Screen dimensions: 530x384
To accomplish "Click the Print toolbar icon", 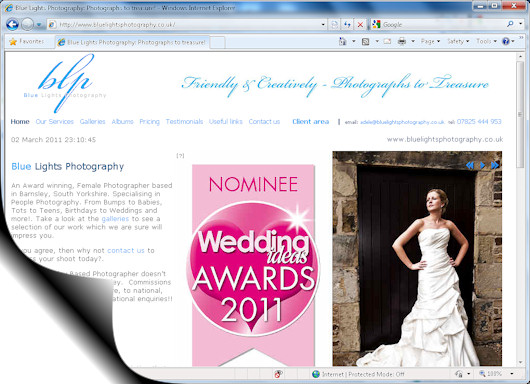I will click(x=402, y=41).
